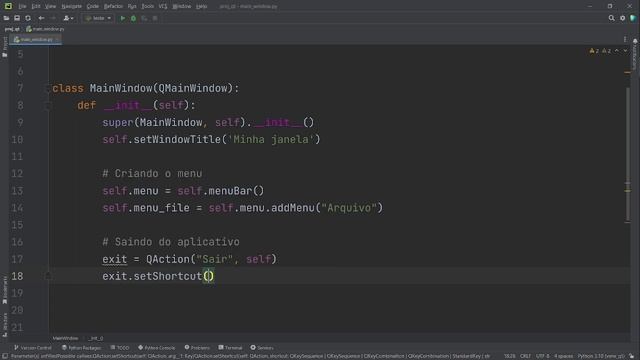Open the Edit menu
The width and height of the screenshot is (640, 360).
click(36, 7)
